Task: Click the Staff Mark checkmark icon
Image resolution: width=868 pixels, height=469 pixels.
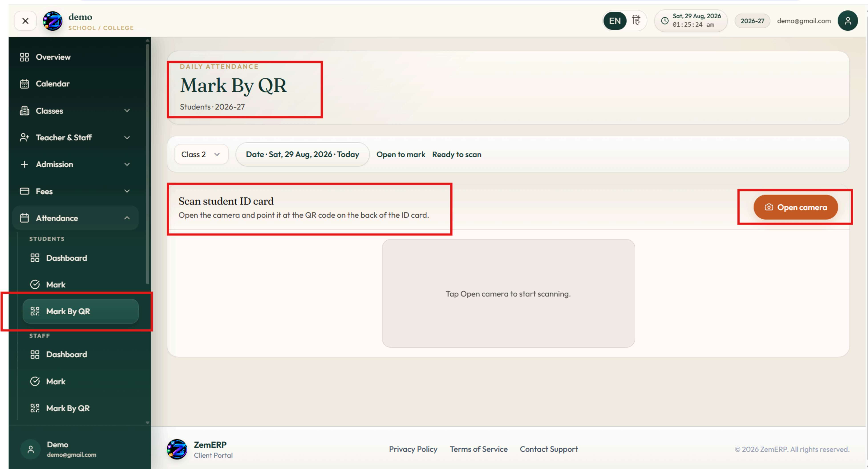Action: (35, 381)
